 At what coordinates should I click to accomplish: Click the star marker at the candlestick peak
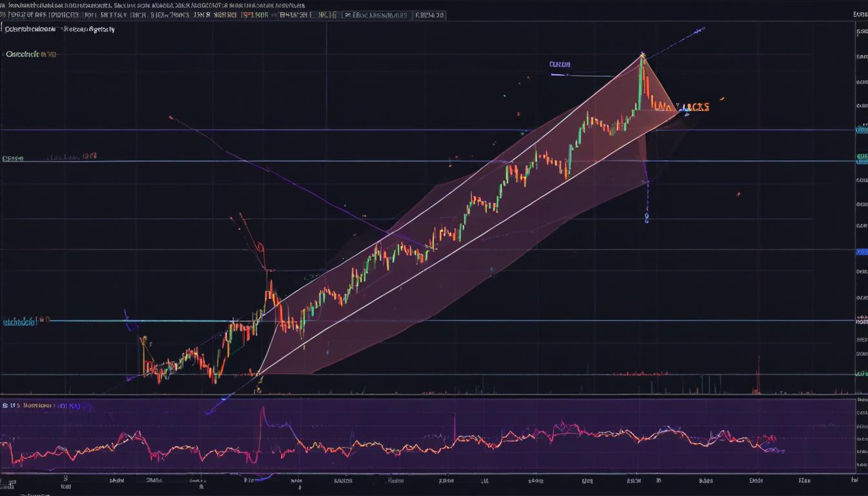(642, 56)
